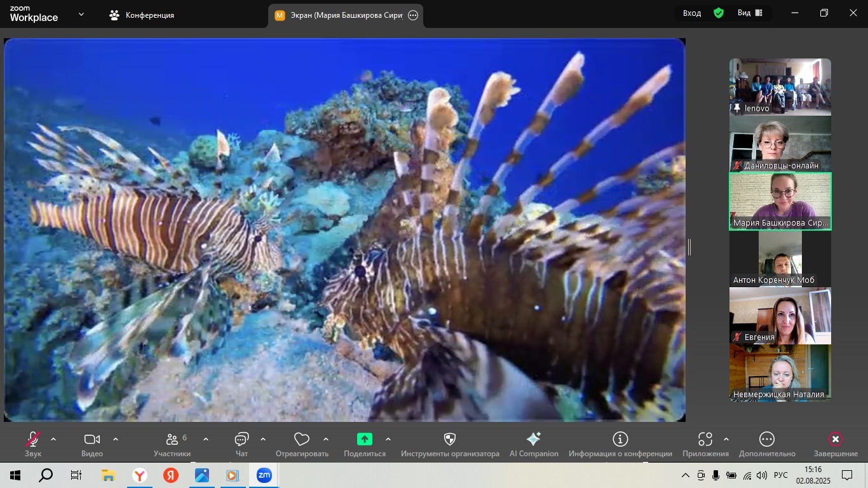The height and width of the screenshot is (488, 868).
Task: Open the Приложения apps icon
Action: pos(705,440)
